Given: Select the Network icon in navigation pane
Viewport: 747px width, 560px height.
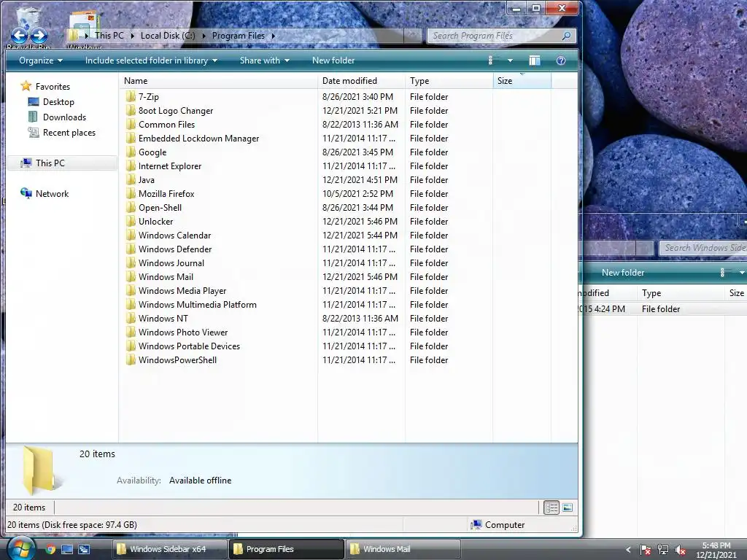Looking at the screenshot, I should [x=26, y=193].
